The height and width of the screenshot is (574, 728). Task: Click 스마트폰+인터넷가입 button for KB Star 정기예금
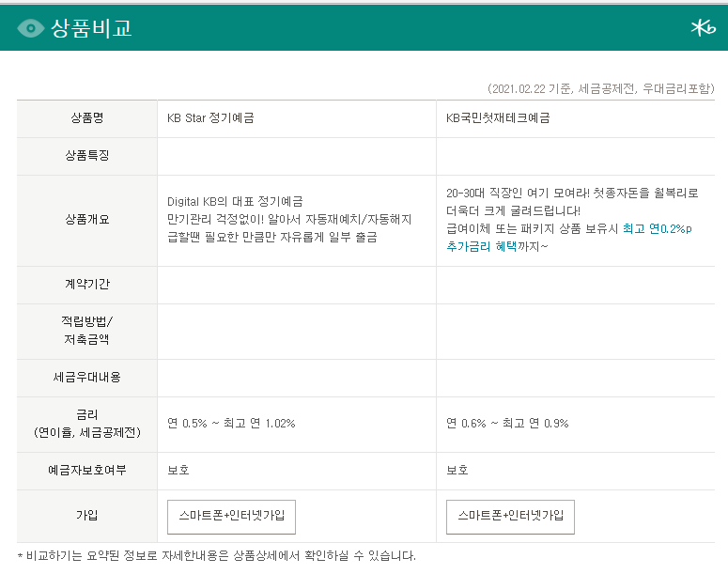point(231,517)
